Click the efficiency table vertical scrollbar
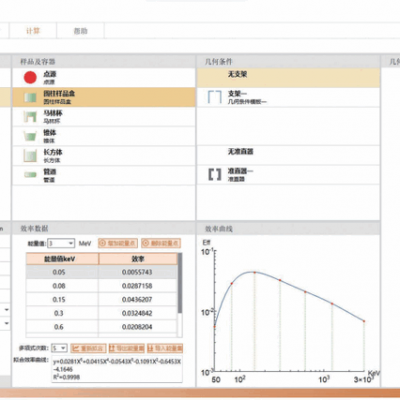The height and width of the screenshot is (400, 400). [180, 295]
